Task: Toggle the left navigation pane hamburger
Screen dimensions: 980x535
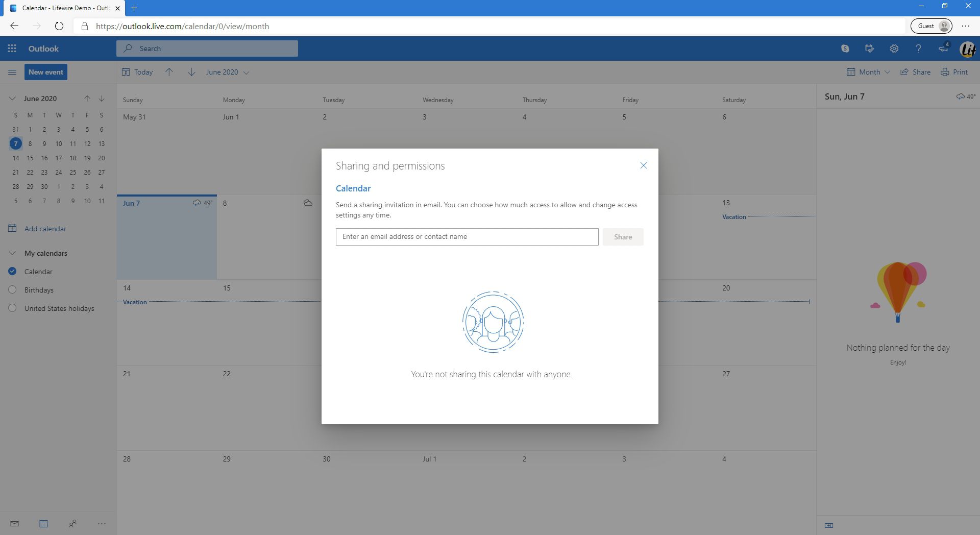Action: point(12,72)
